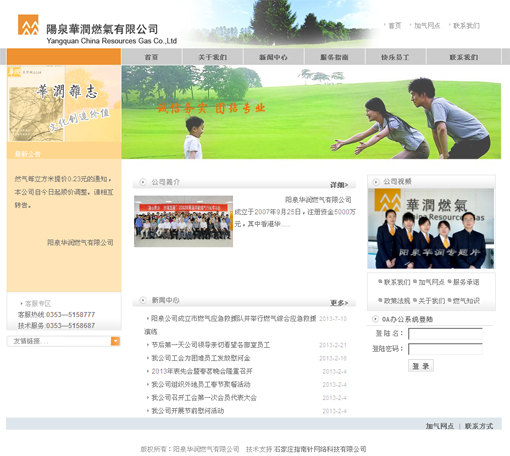
Task: Click the 客服专区 heading
Action: coord(38,304)
